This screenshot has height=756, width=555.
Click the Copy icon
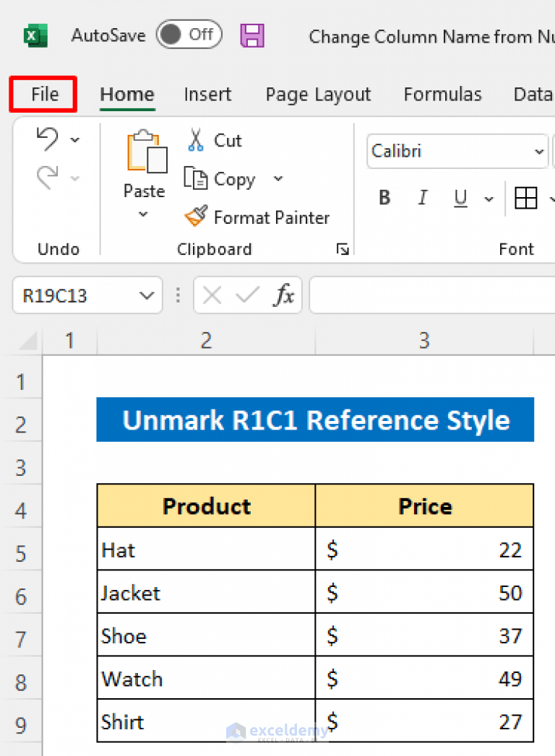tap(196, 178)
